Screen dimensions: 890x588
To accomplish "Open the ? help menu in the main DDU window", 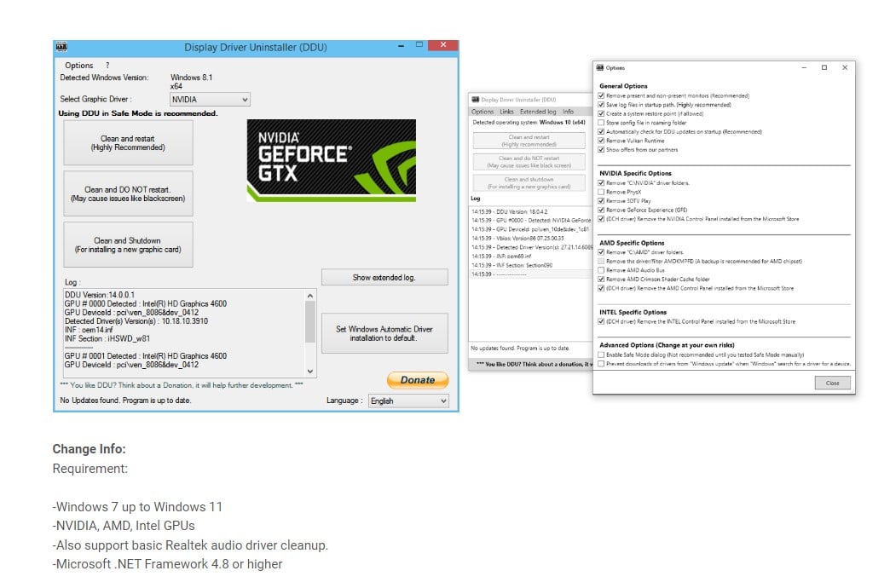I will click(107, 66).
